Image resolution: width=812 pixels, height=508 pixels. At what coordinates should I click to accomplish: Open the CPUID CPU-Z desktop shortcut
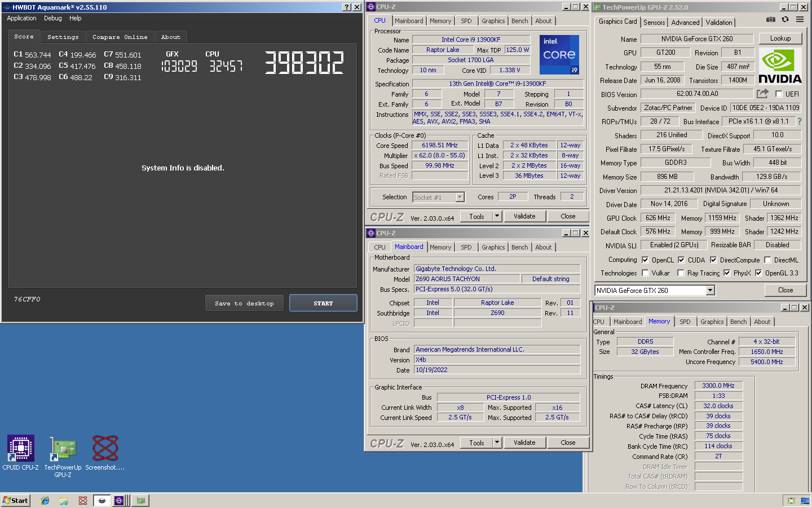(x=20, y=453)
